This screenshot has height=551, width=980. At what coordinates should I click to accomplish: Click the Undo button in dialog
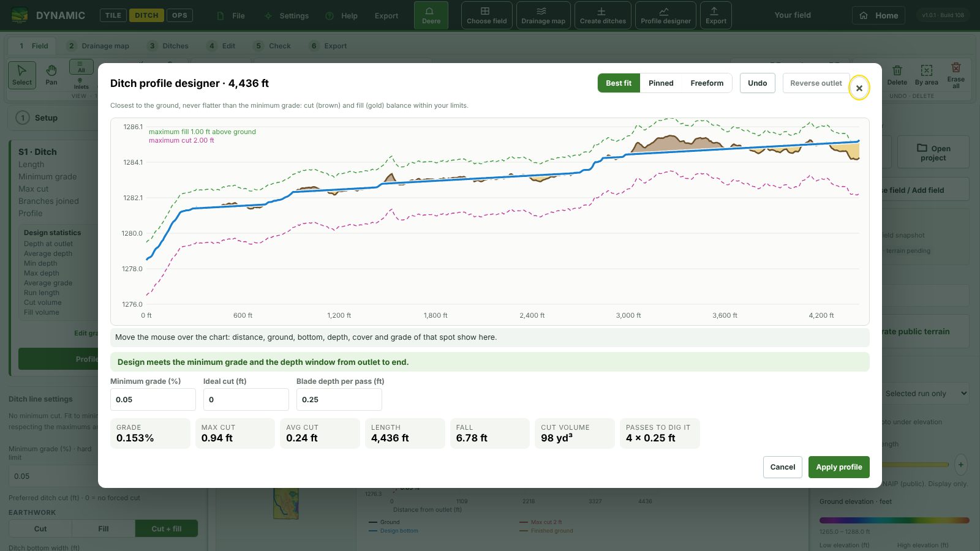click(x=758, y=83)
